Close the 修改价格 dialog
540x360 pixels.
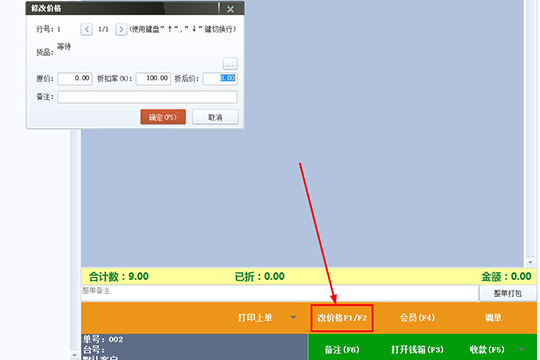[230, 9]
